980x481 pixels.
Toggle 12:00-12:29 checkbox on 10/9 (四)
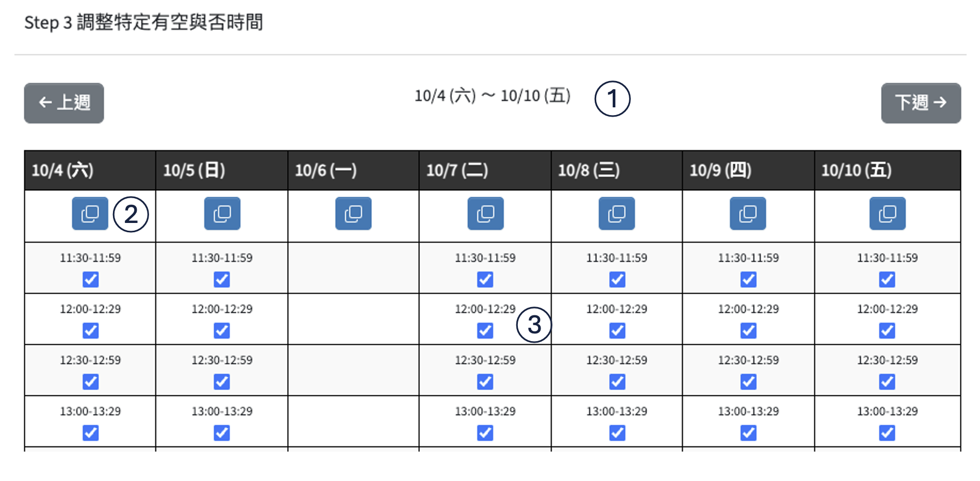[x=748, y=330]
